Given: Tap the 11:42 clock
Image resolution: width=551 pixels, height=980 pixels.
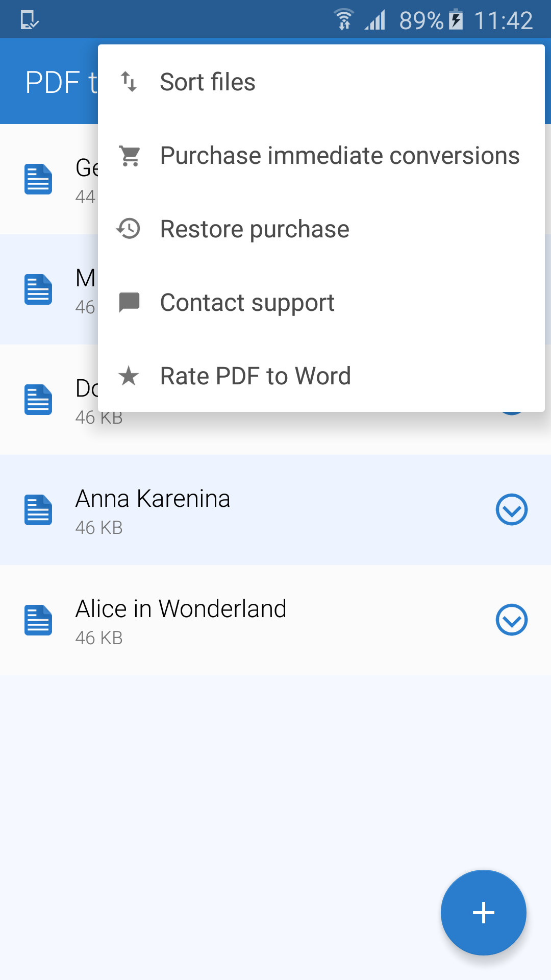Looking at the screenshot, I should [504, 21].
